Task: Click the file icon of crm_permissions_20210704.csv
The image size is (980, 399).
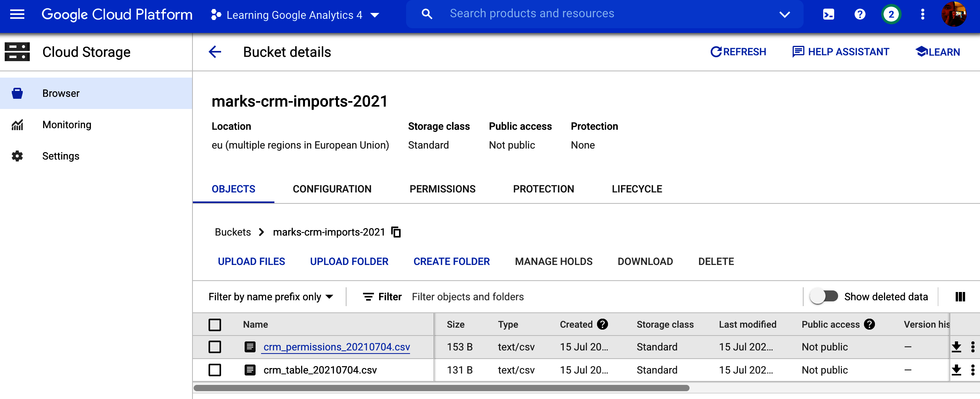Action: (250, 347)
